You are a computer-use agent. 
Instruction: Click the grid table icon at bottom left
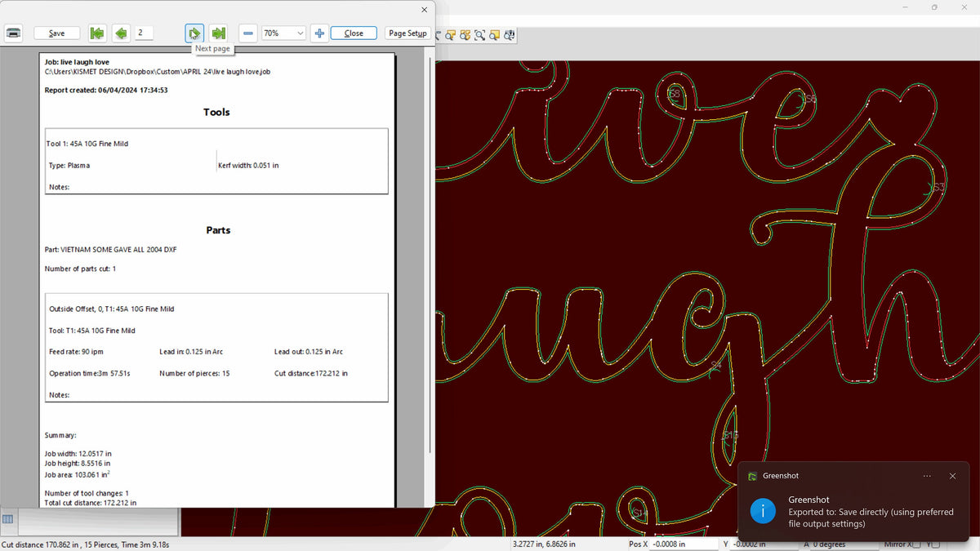tap(7, 519)
